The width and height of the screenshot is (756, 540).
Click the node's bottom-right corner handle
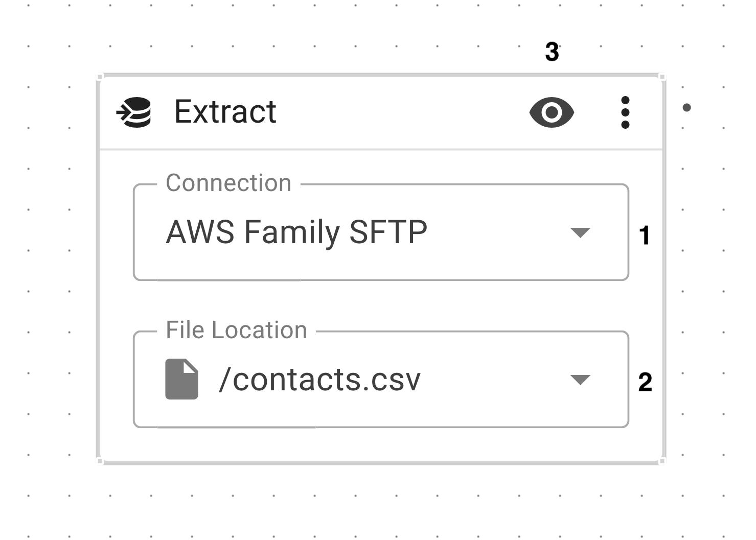pyautogui.click(x=662, y=461)
